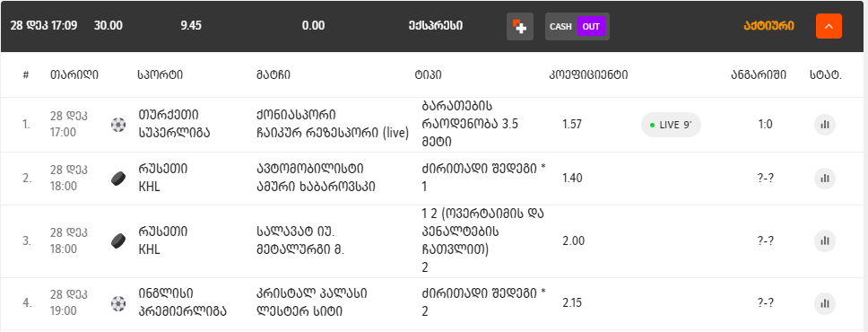Viewport: 868px width, 332px height.
Task: Click the 2.15 coefficient value
Action: click(572, 303)
